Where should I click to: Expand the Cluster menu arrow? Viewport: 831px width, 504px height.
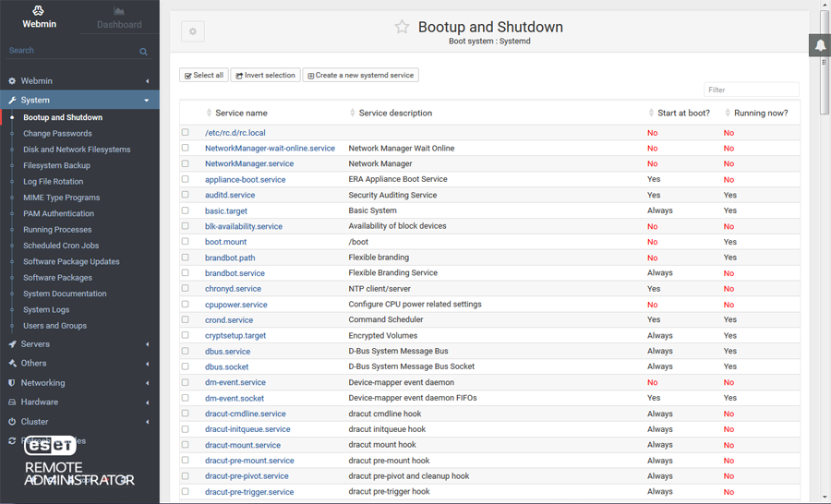[x=148, y=422]
